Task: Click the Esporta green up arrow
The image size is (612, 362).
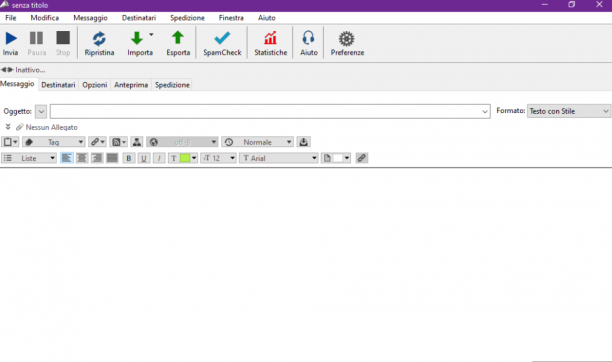Action: tap(178, 37)
